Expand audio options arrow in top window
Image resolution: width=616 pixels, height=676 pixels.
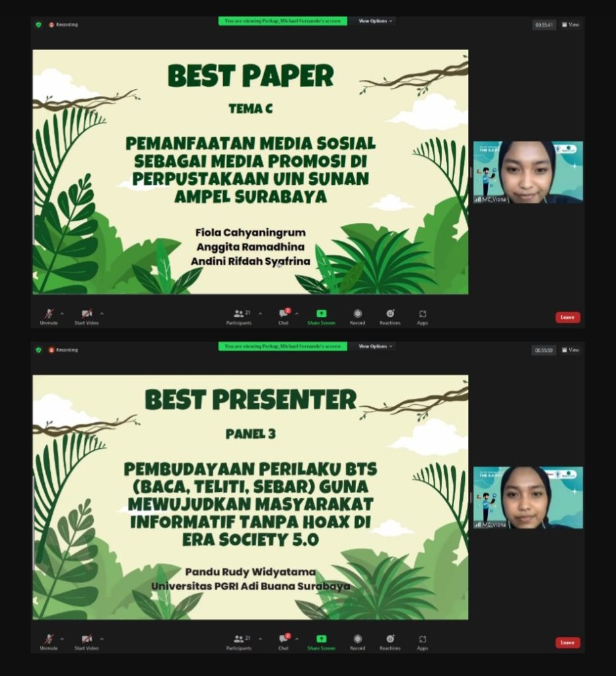click(62, 314)
